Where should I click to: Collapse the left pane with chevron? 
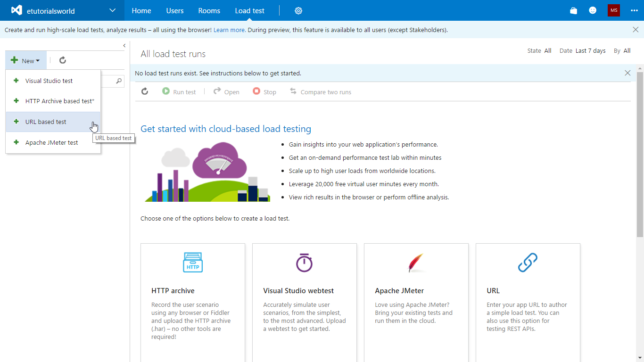124,45
